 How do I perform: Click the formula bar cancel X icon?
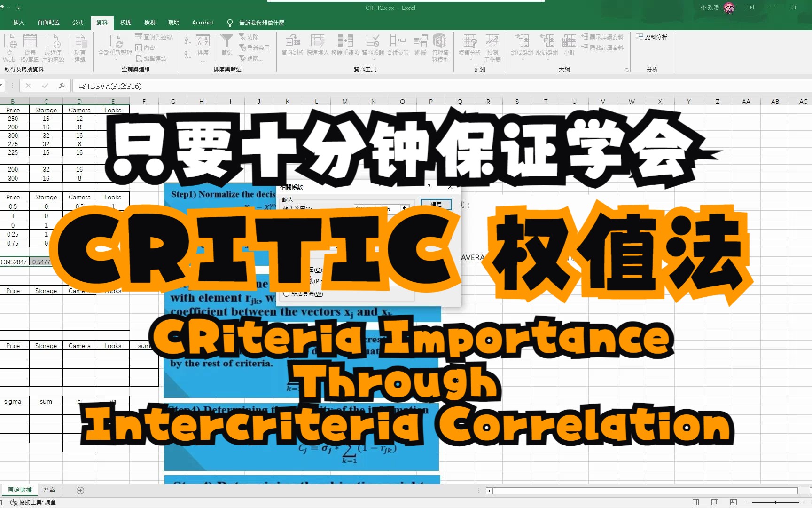point(28,86)
